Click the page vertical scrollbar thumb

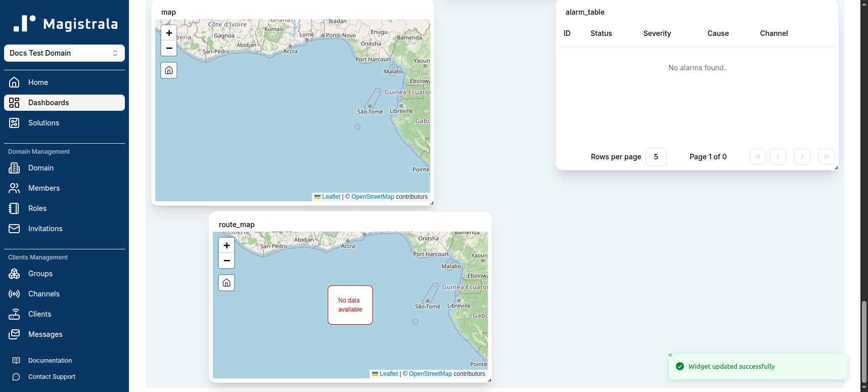coord(864,341)
